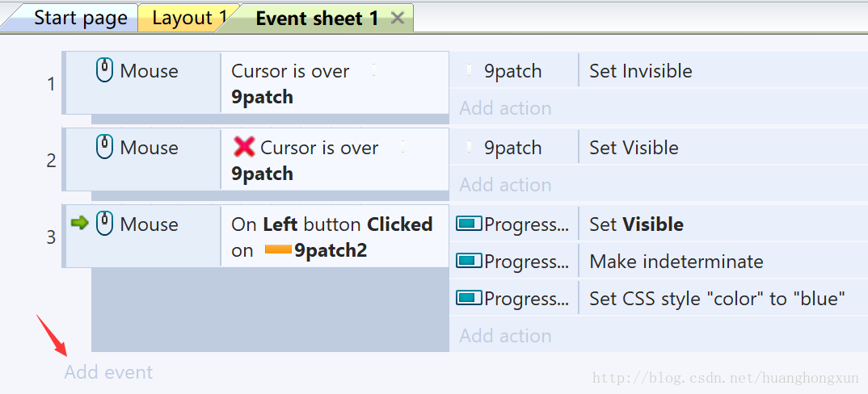Click Add action under event 3

click(505, 336)
